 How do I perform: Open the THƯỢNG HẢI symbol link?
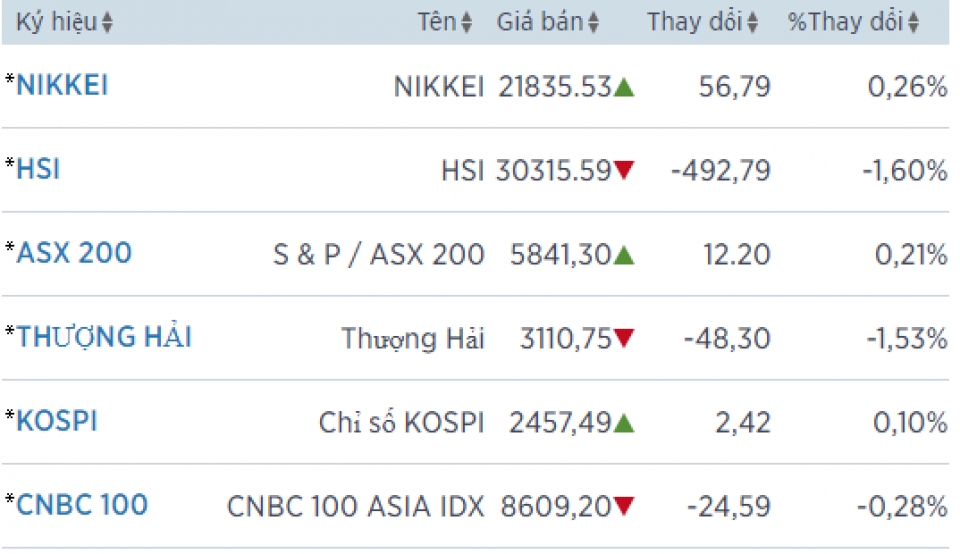104,337
